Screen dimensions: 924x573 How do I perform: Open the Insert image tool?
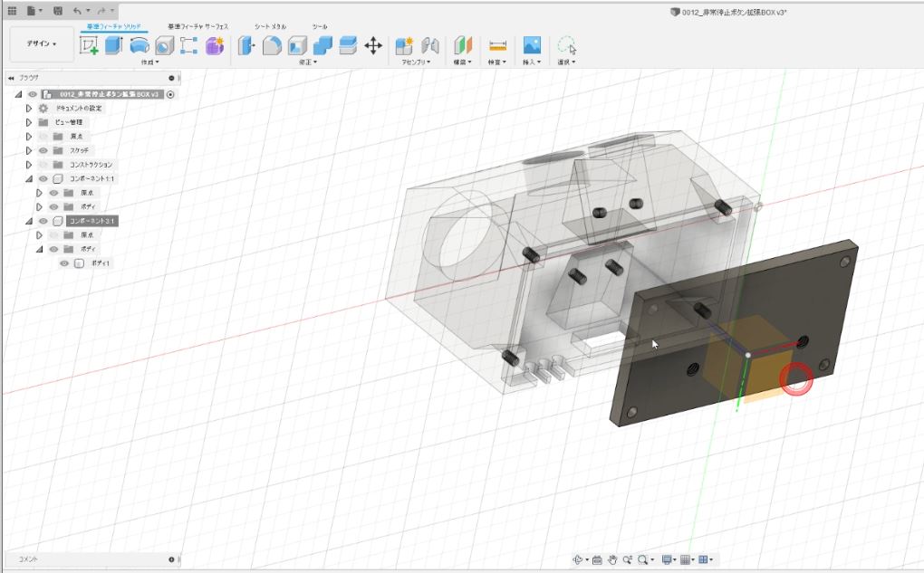(x=533, y=45)
